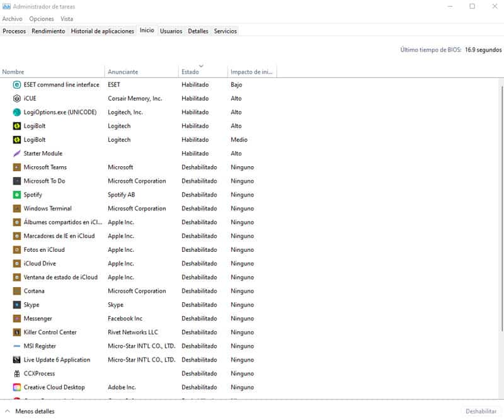Image resolution: width=504 pixels, height=420 pixels.
Task: Click Deshabilitado status for Microsoft Teams
Action: [x=199, y=167]
